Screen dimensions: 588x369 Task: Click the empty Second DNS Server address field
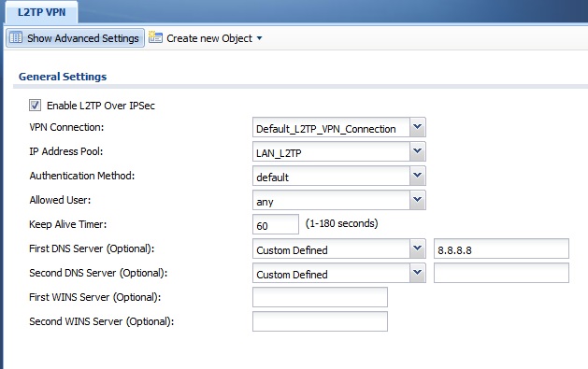click(501, 273)
